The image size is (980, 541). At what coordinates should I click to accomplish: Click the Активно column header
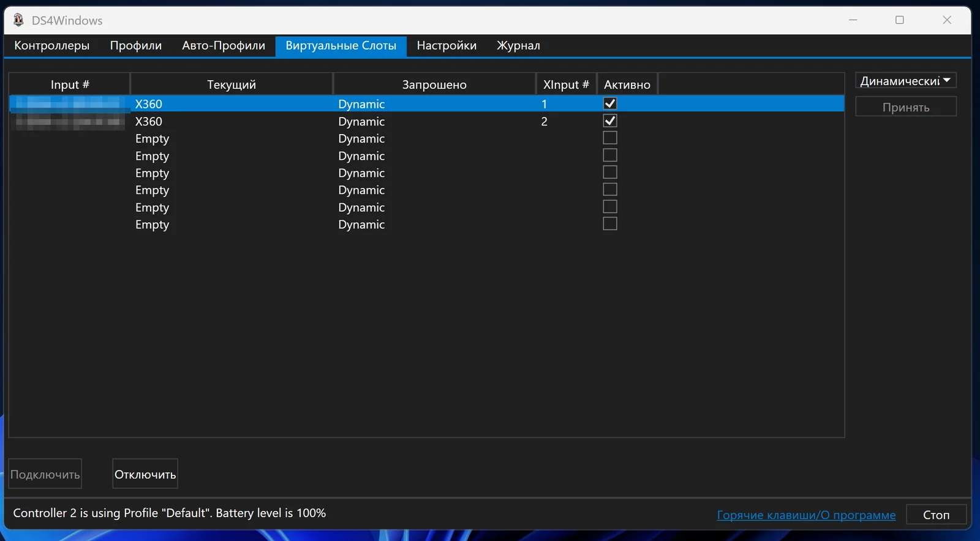point(627,84)
